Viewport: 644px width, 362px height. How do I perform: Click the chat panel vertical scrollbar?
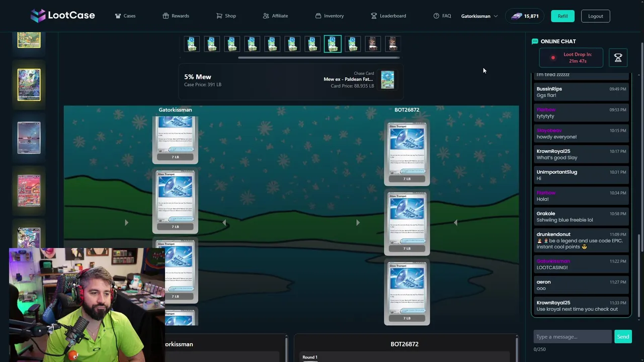click(x=639, y=277)
